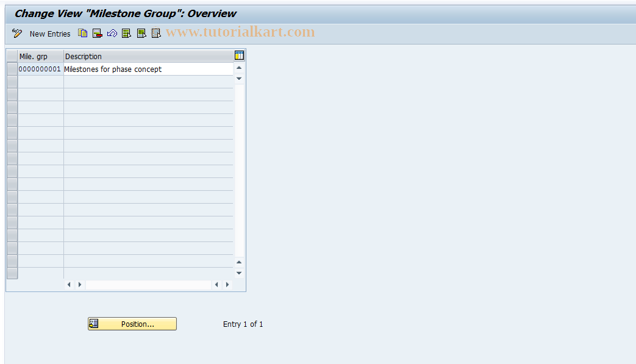Click the 'Entry 1 of 1' text

tap(243, 324)
